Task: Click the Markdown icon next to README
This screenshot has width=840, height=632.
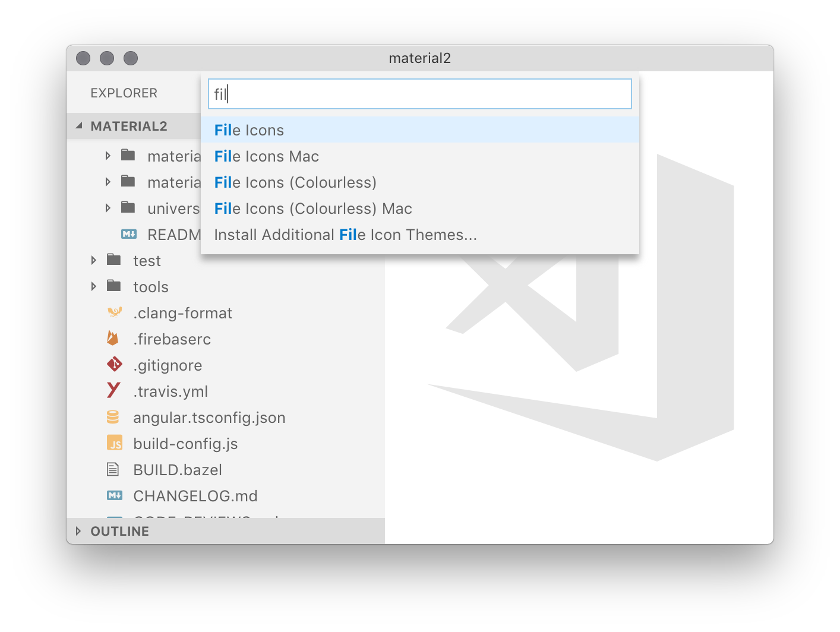Action: 129,234
